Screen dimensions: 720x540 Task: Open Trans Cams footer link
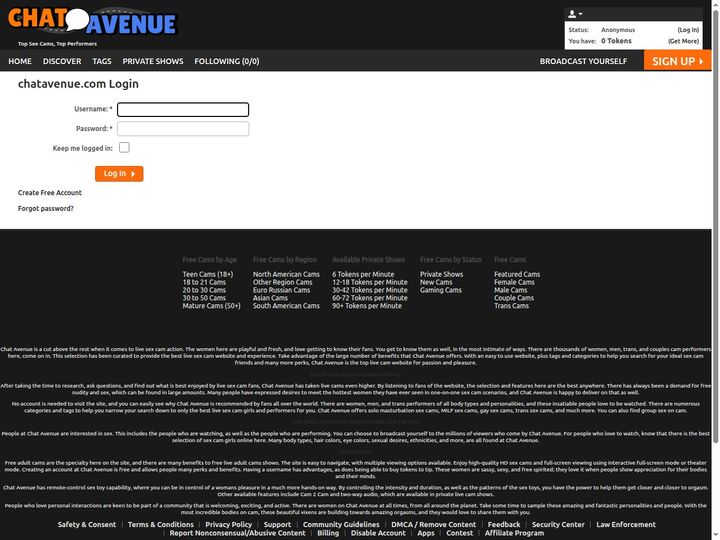point(511,305)
